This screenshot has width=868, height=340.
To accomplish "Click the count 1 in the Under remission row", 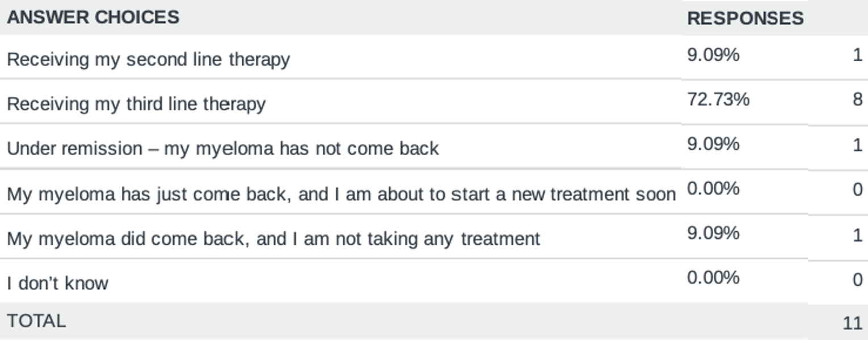I will [857, 145].
